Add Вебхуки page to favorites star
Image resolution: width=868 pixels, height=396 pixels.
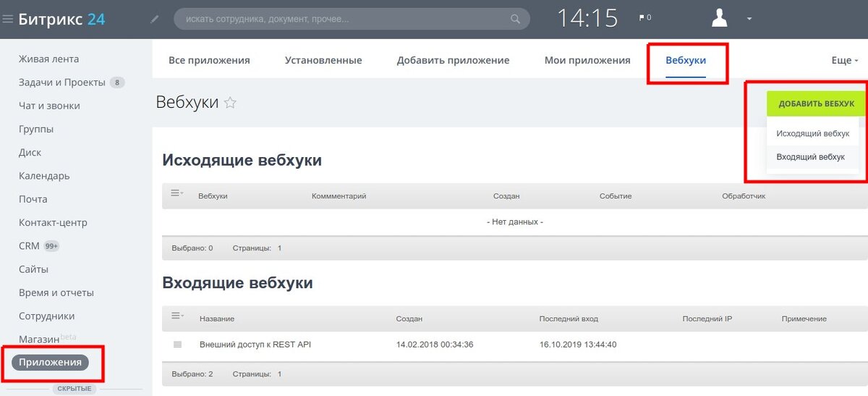230,103
